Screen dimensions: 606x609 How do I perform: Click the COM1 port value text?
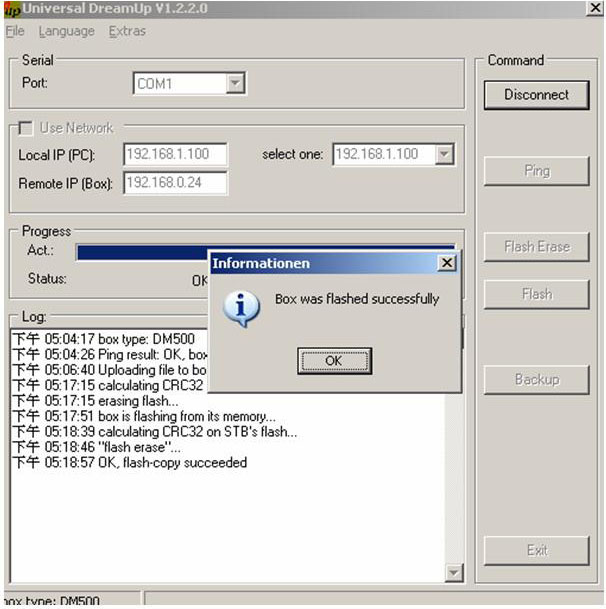click(155, 84)
